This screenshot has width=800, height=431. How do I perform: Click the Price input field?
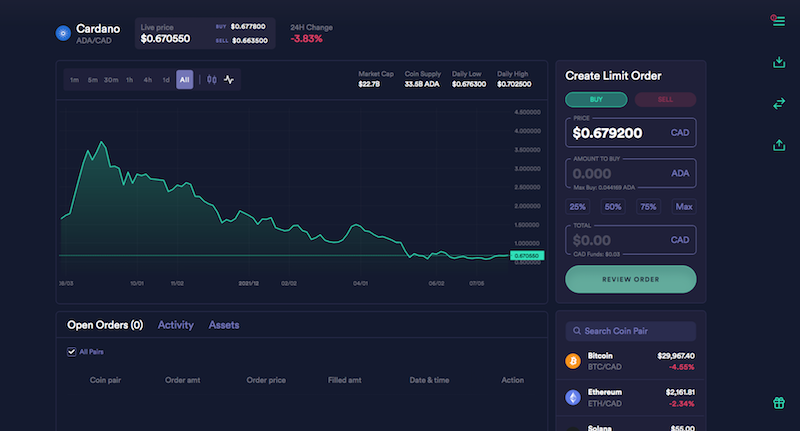tap(631, 133)
